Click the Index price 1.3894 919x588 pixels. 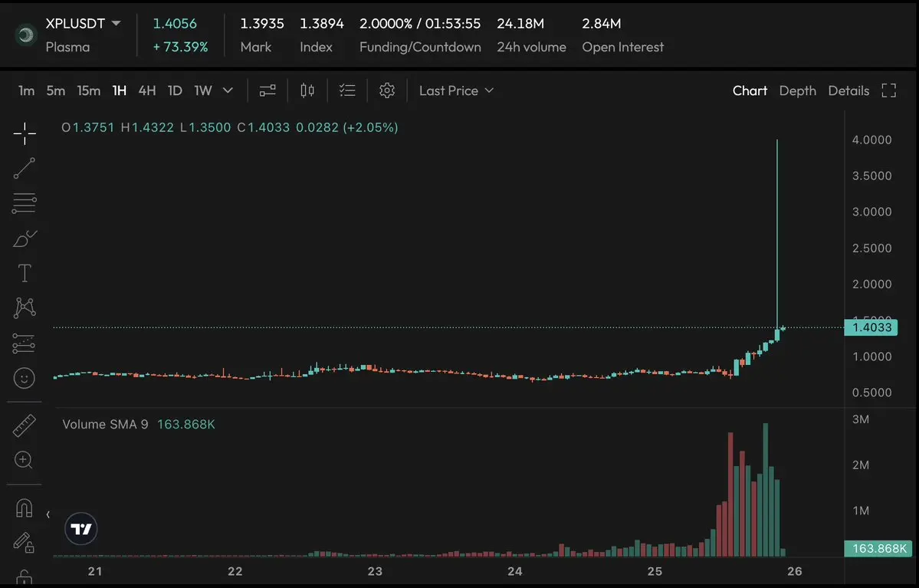322,24
